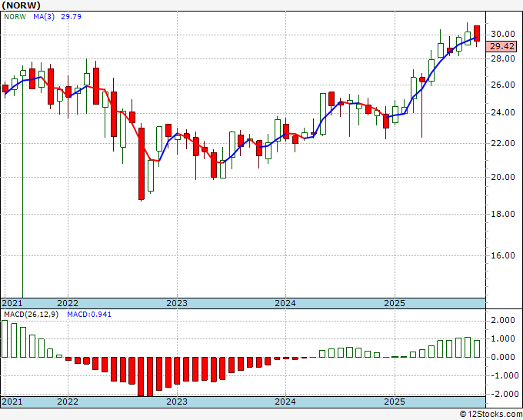The height and width of the screenshot is (420, 523).
Task: Click the 2.000 MACD axis label
Action: 503,321
